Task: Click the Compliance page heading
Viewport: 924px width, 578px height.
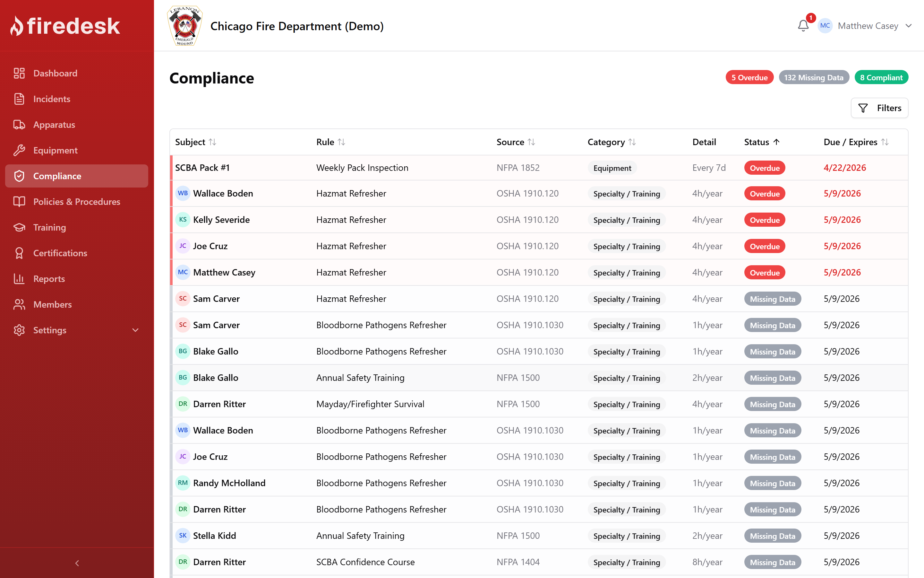Action: (x=211, y=78)
